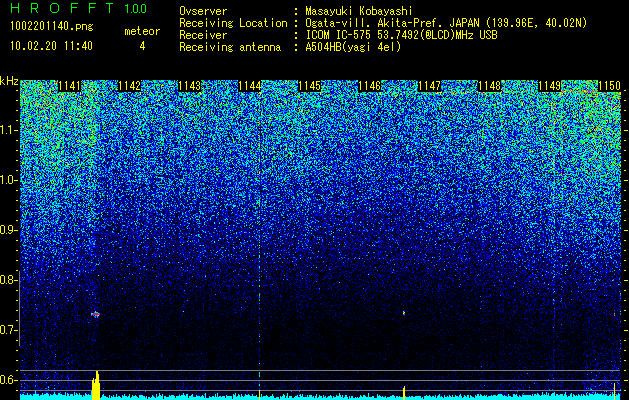Image resolution: width=629 pixels, height=400 pixels.
Task: Click the 0.8 frequency axis label
Action: [x=9, y=280]
